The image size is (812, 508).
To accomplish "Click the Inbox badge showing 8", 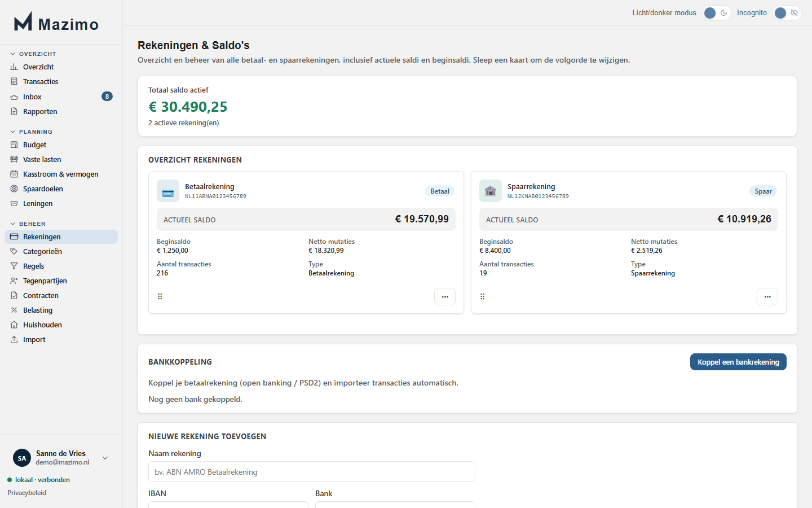I will [x=107, y=97].
